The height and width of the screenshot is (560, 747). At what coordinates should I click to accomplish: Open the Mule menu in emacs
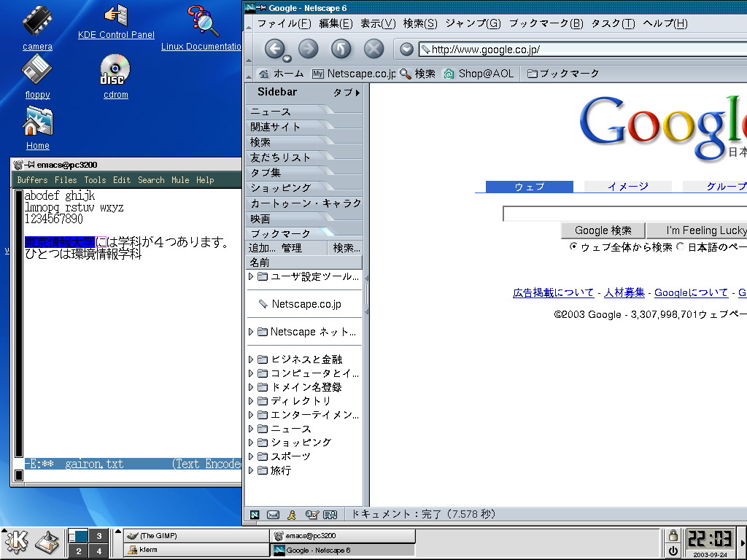pyautogui.click(x=180, y=180)
